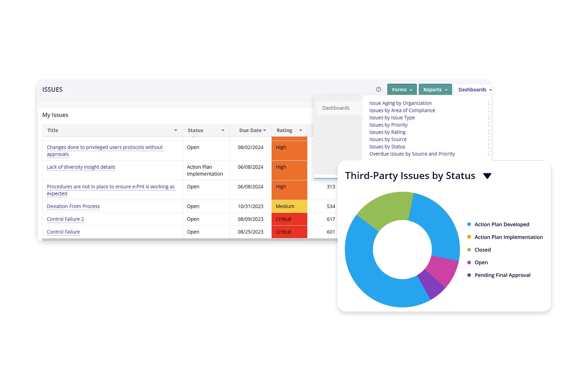Click the Open legend dot
The image size is (588, 391).
click(x=469, y=262)
